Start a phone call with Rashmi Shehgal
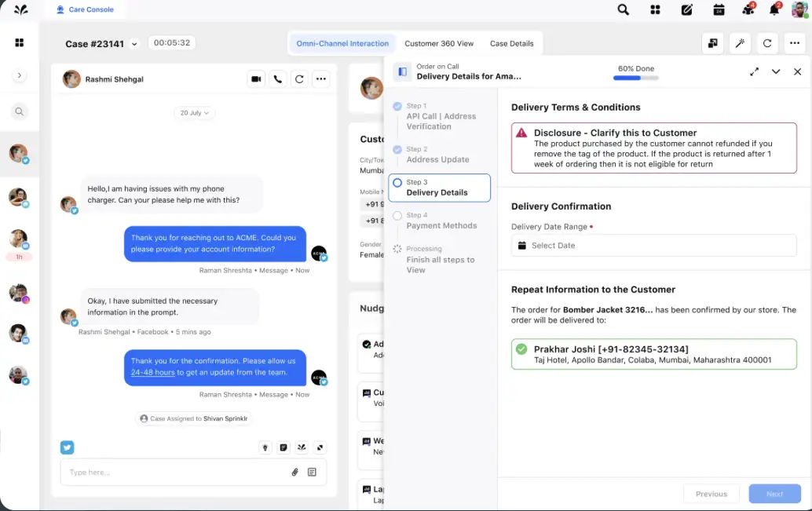812x511 pixels. [278, 79]
